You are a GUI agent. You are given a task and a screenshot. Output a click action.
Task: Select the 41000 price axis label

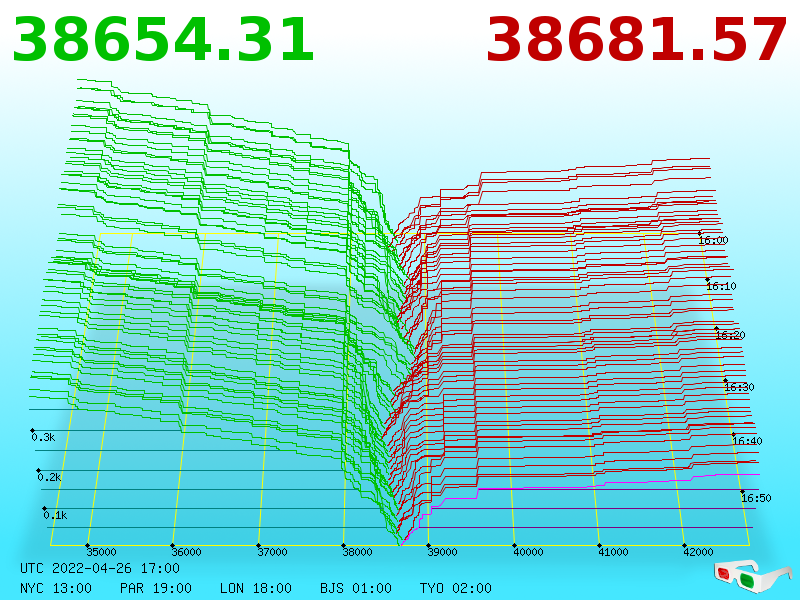(x=613, y=552)
